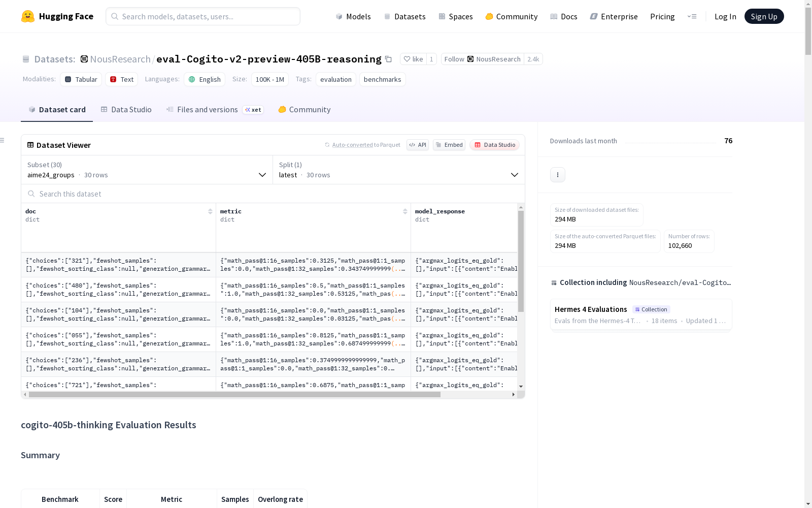Select the doc cell with choices "055"
Viewport: 812px width, 508px height.
tap(118, 339)
